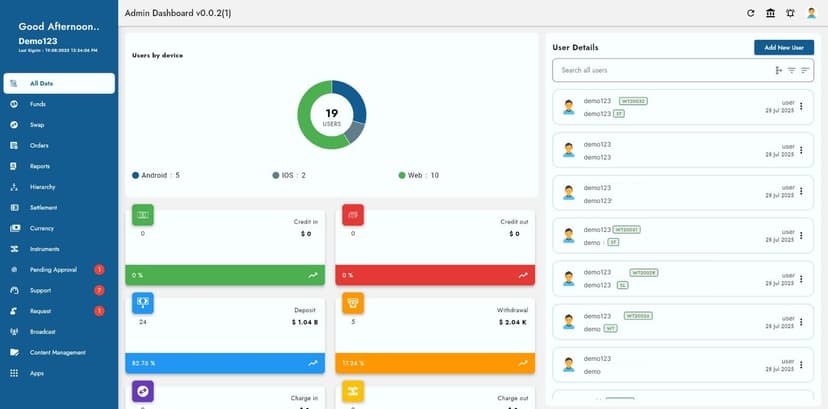
Task: Open three-dot menu for first demo123 user
Action: [x=801, y=107]
